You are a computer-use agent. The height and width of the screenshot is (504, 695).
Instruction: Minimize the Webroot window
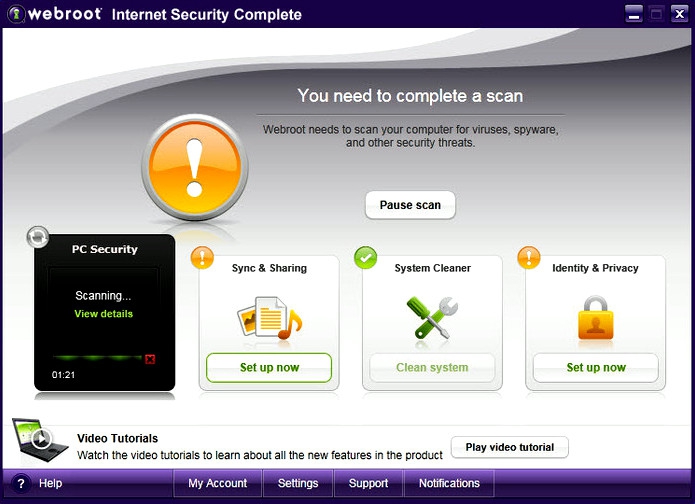point(634,14)
